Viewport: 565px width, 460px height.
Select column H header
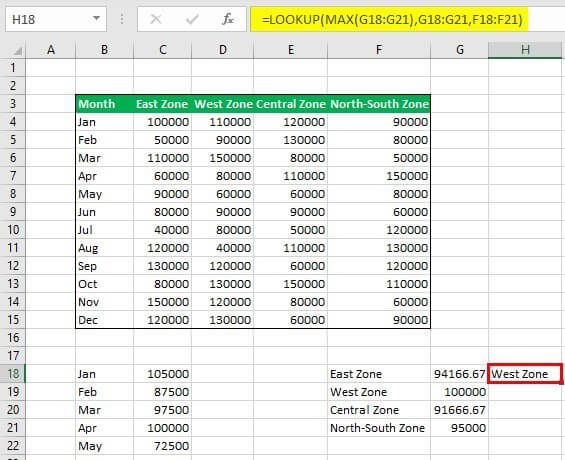pyautogui.click(x=525, y=50)
